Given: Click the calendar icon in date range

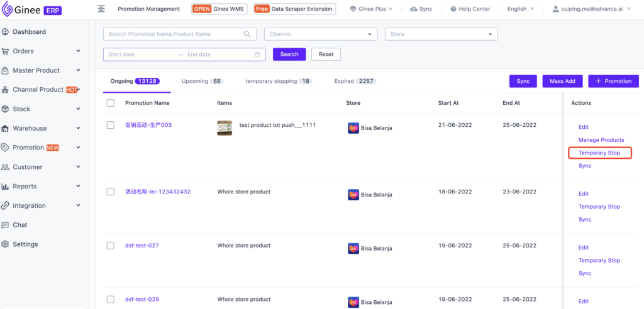Looking at the screenshot, I should 257,55.
